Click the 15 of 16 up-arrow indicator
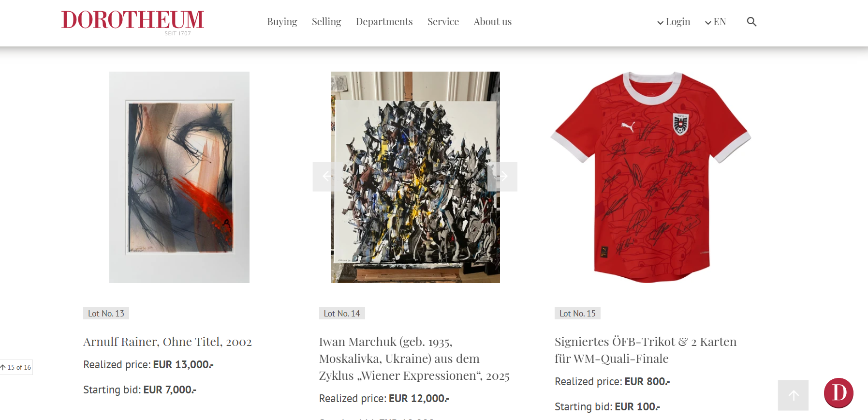The image size is (868, 420). tap(16, 367)
